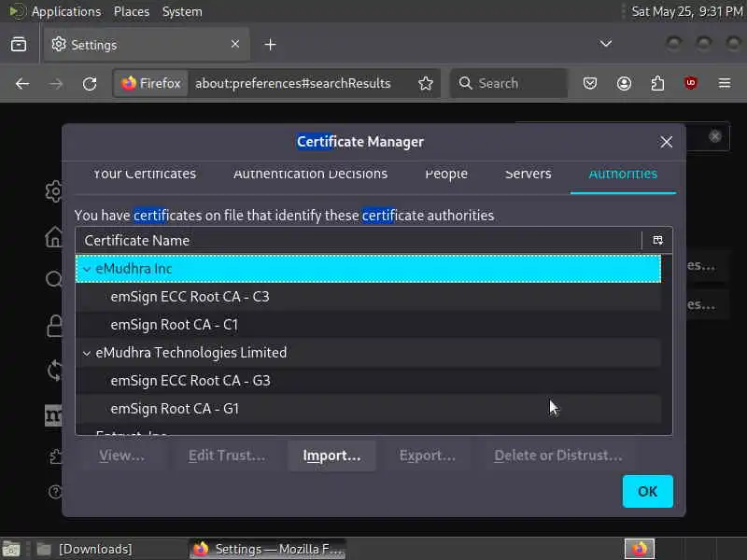Focus the browser Search field
The image size is (747, 560).
pyautogui.click(x=510, y=83)
